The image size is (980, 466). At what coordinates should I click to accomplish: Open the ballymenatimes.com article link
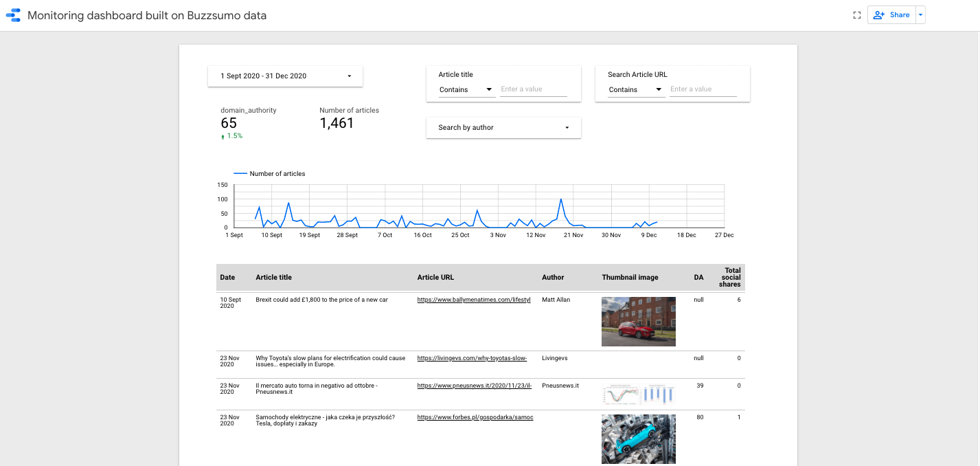tap(473, 300)
